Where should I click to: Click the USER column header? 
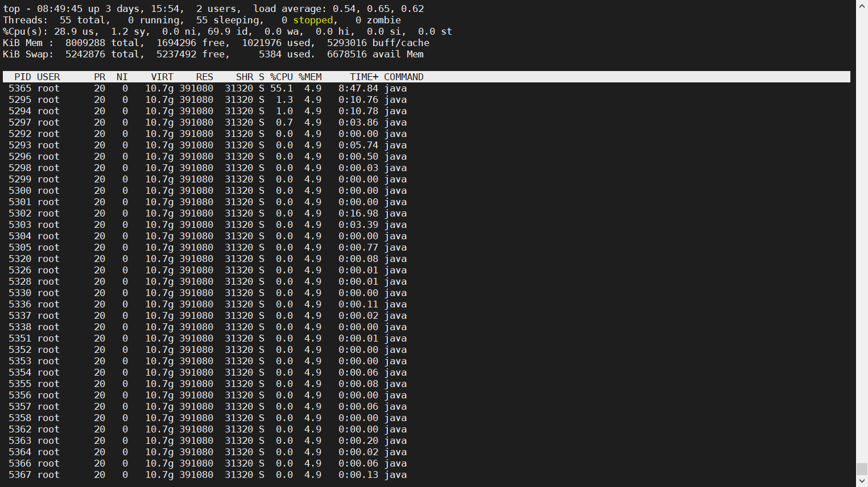(48, 77)
